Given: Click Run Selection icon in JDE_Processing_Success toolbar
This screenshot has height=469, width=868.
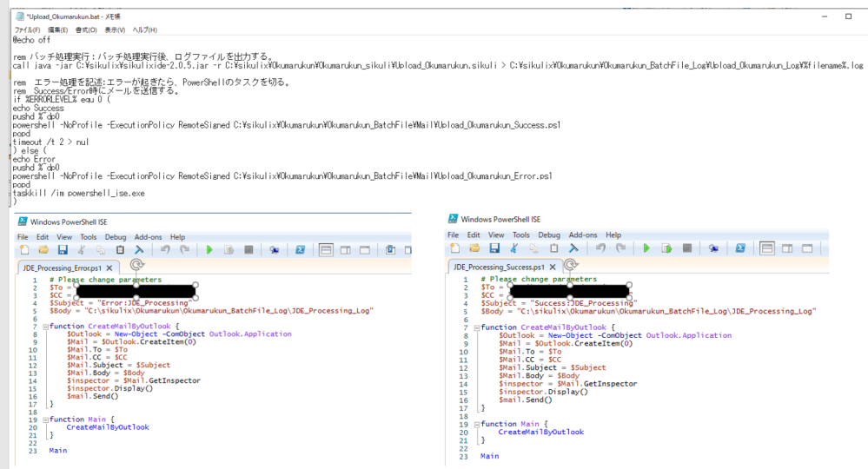Looking at the screenshot, I should click(666, 248).
